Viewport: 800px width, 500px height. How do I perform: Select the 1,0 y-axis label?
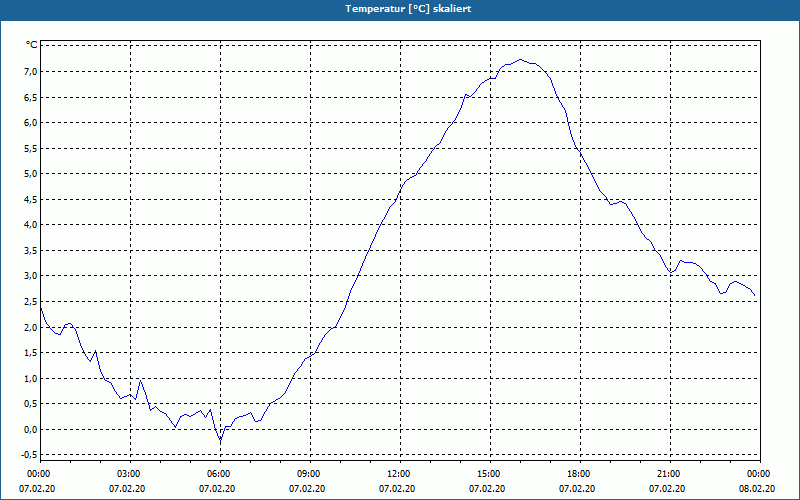[31, 378]
